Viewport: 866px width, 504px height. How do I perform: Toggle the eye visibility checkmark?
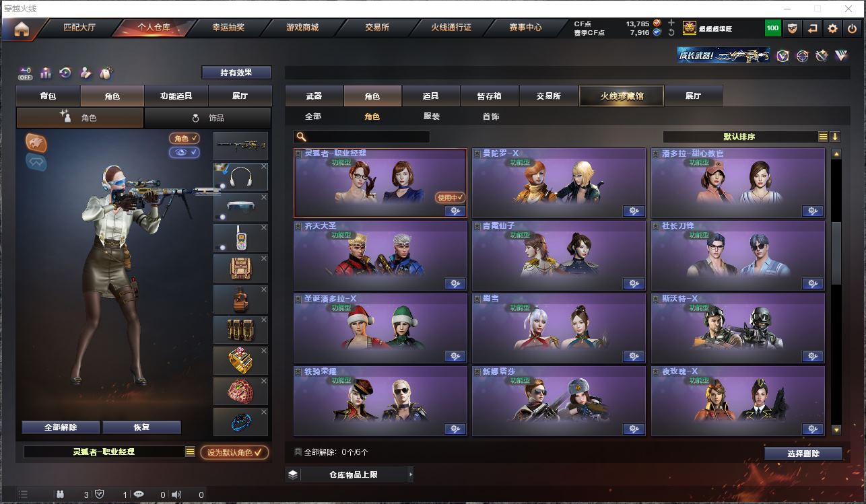(x=185, y=153)
